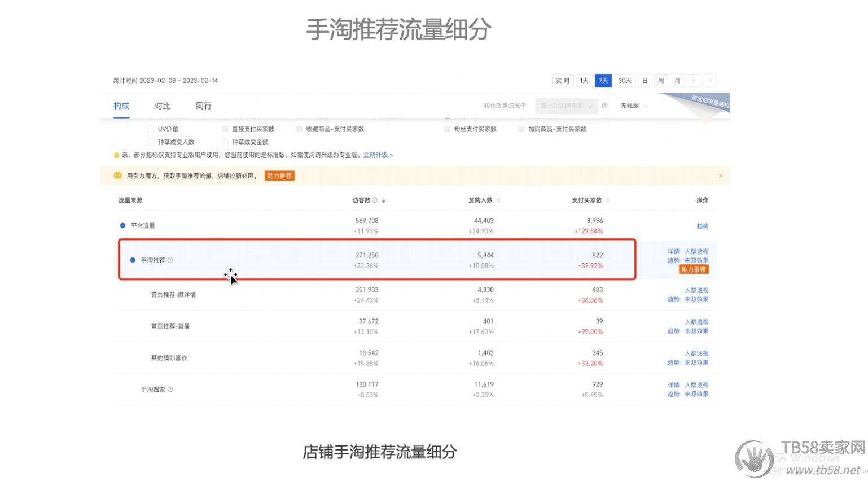The height and width of the screenshot is (481, 868).
Task: Click the 其他猜你喜欢 source name
Action: [169, 358]
